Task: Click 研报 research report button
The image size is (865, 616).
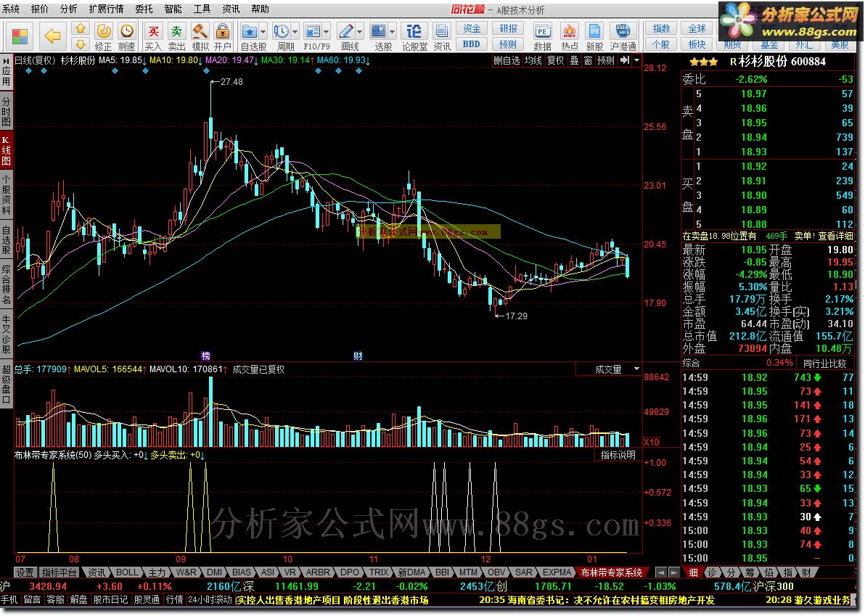Action: point(508,29)
